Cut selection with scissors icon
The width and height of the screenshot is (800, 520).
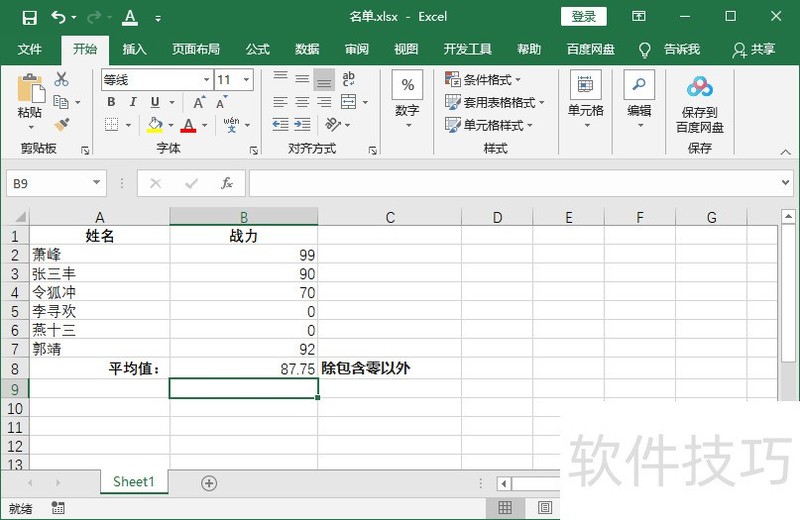point(61,79)
